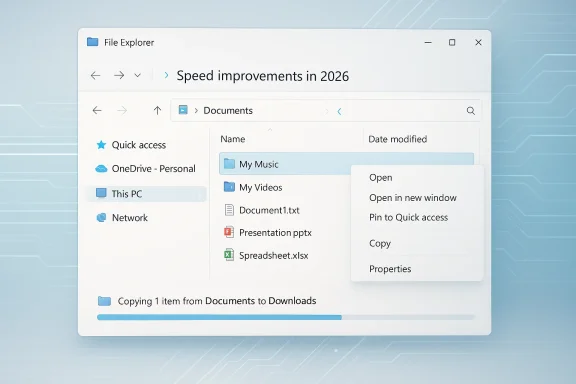Minimize the File Explorer window
Screen dimensions: 576x384
click(x=428, y=42)
